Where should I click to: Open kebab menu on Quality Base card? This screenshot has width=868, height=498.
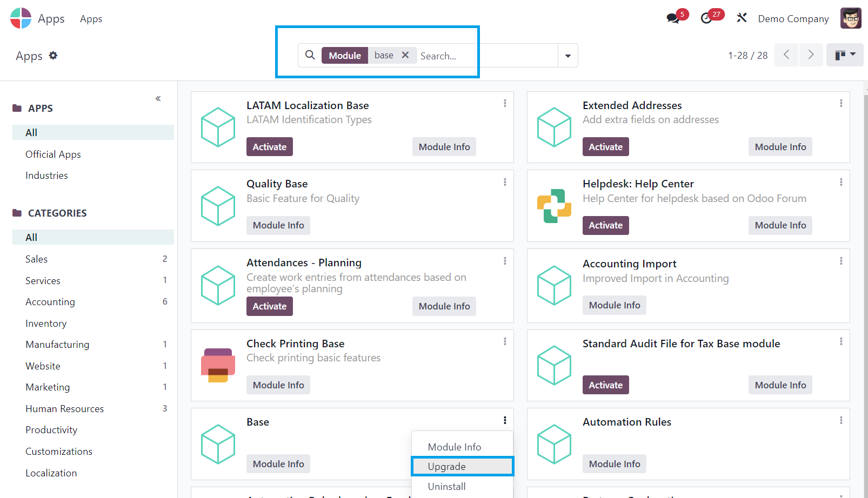(505, 182)
